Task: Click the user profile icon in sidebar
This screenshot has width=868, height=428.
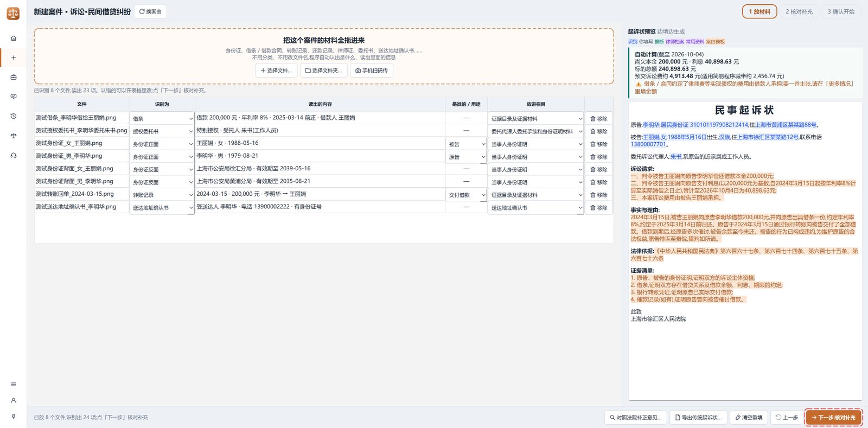Action: point(14,400)
